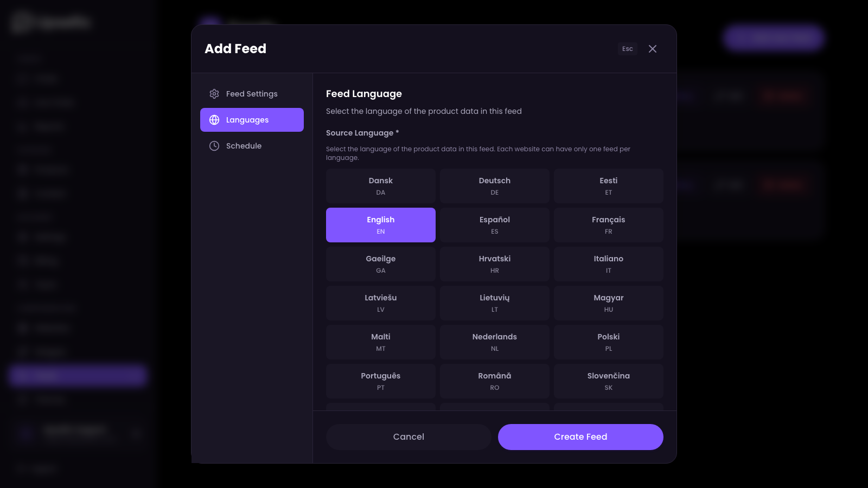Viewport: 868px width, 488px height.
Task: Choose Français for the feed language
Action: coord(608,224)
